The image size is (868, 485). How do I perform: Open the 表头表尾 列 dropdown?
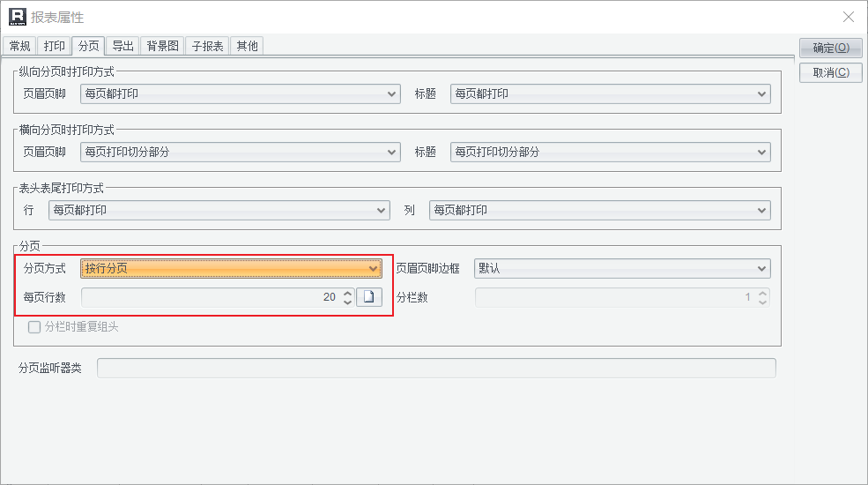tap(599, 210)
